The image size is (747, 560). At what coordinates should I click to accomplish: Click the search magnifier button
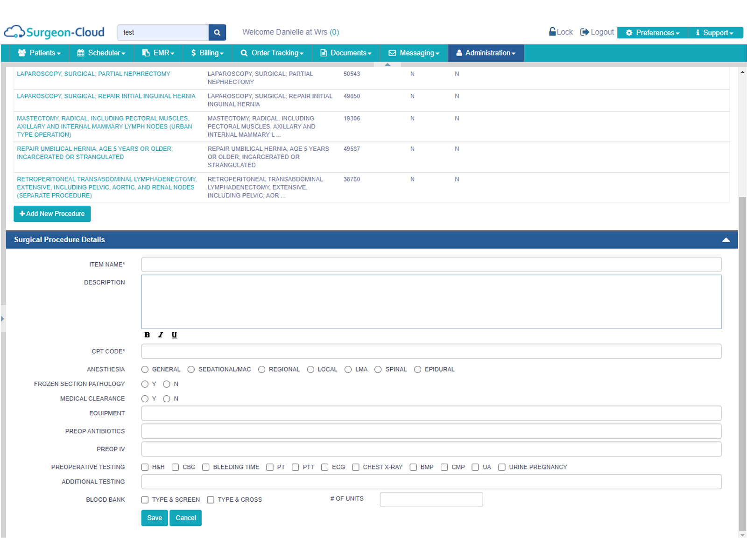217,32
